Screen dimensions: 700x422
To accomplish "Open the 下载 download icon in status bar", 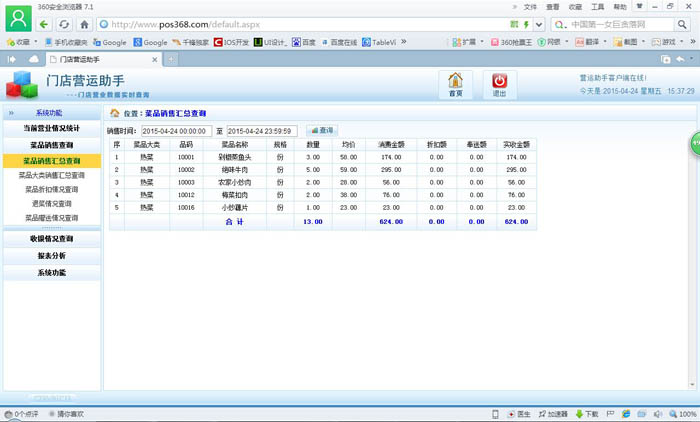I will [587, 413].
